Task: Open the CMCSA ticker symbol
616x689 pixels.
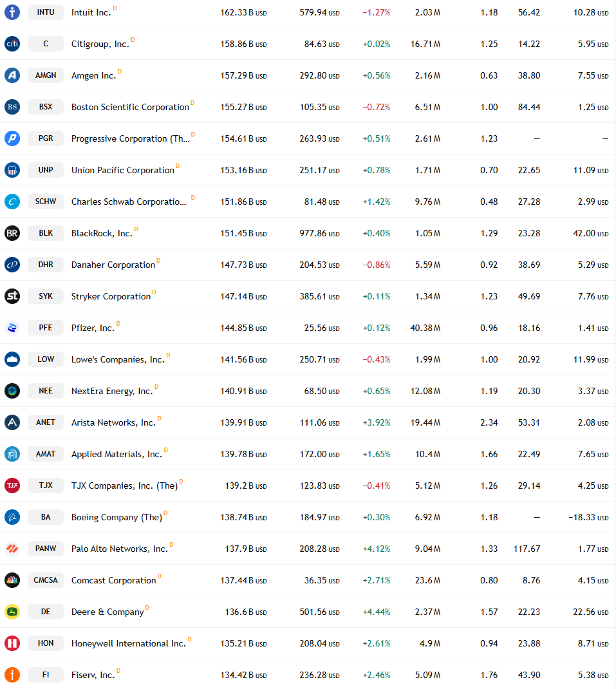Action: tap(46, 580)
